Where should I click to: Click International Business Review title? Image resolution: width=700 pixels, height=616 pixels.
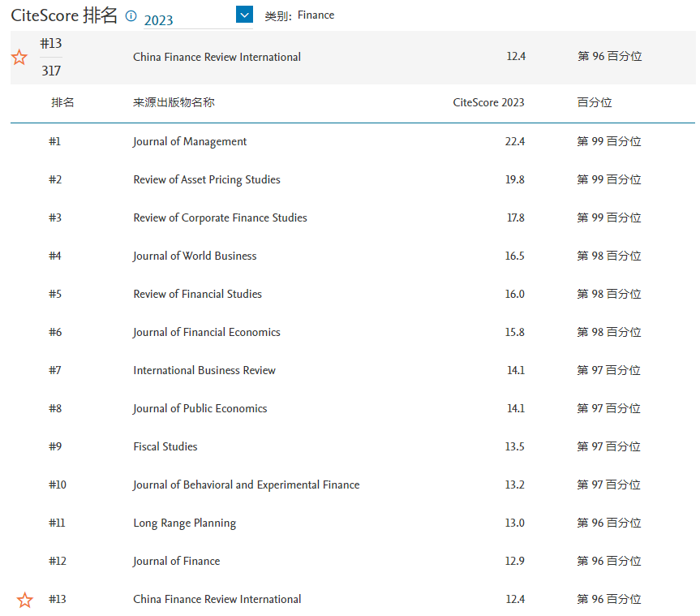[x=204, y=370]
